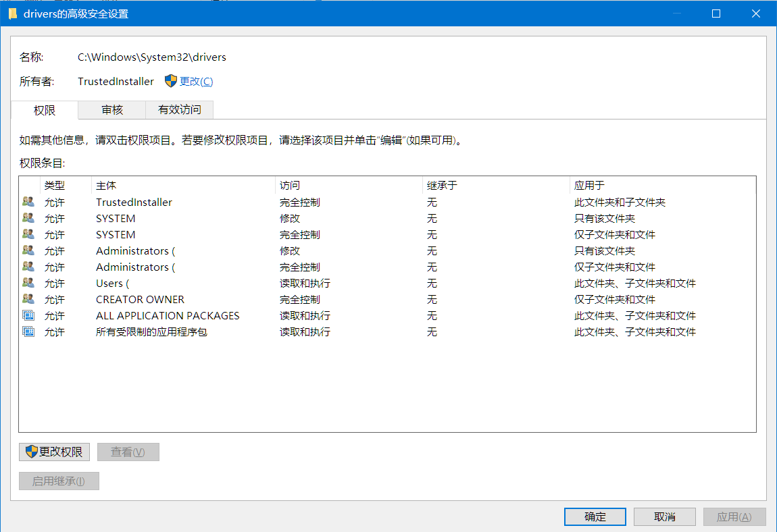Switch to the 有效访问 tab
This screenshot has height=532, width=777.
pyautogui.click(x=180, y=110)
